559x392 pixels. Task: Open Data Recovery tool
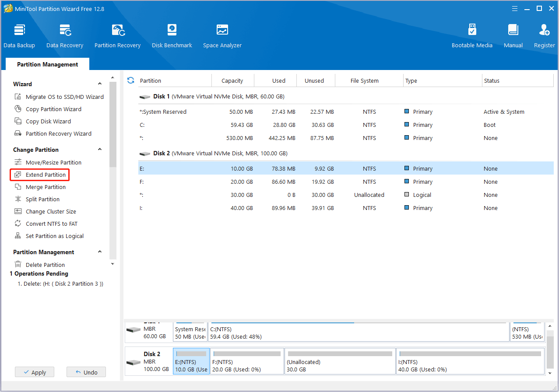[x=65, y=36]
